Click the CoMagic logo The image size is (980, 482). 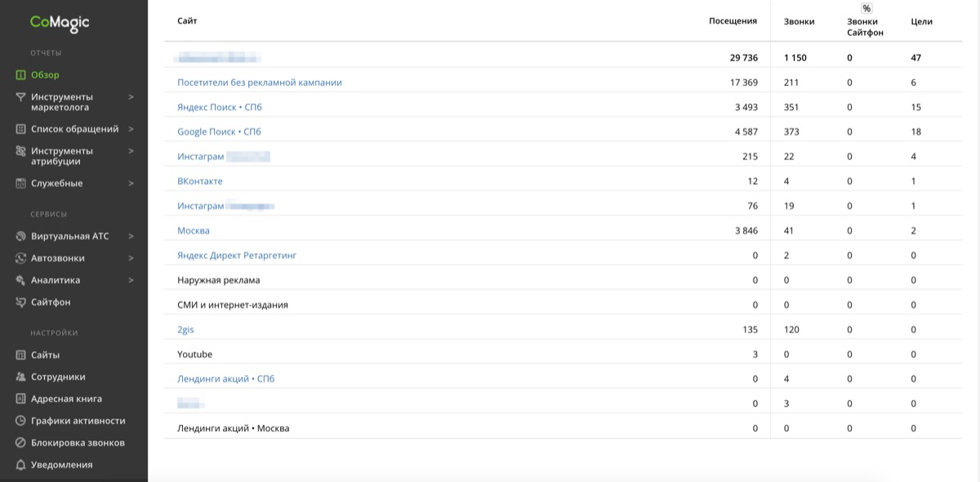60,23
